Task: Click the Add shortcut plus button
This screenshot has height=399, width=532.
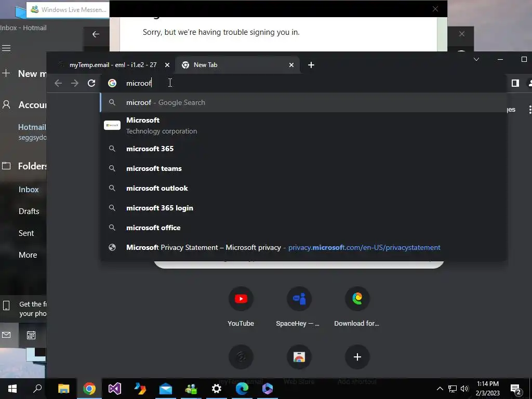Action: coord(357,357)
